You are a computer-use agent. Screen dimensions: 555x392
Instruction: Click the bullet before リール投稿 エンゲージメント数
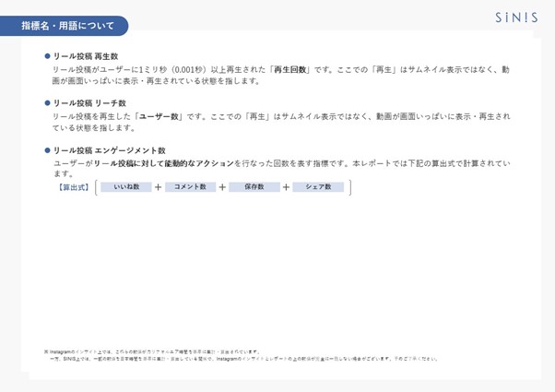pyautogui.click(x=47, y=150)
